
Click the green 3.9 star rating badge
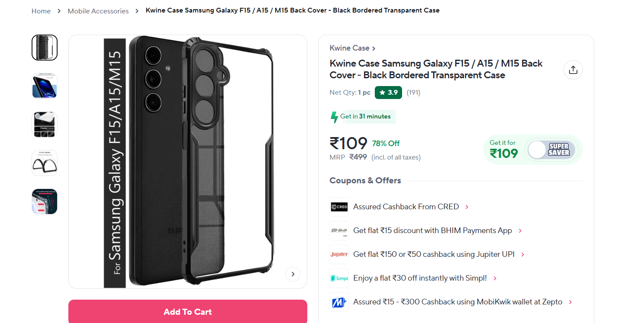(x=388, y=93)
